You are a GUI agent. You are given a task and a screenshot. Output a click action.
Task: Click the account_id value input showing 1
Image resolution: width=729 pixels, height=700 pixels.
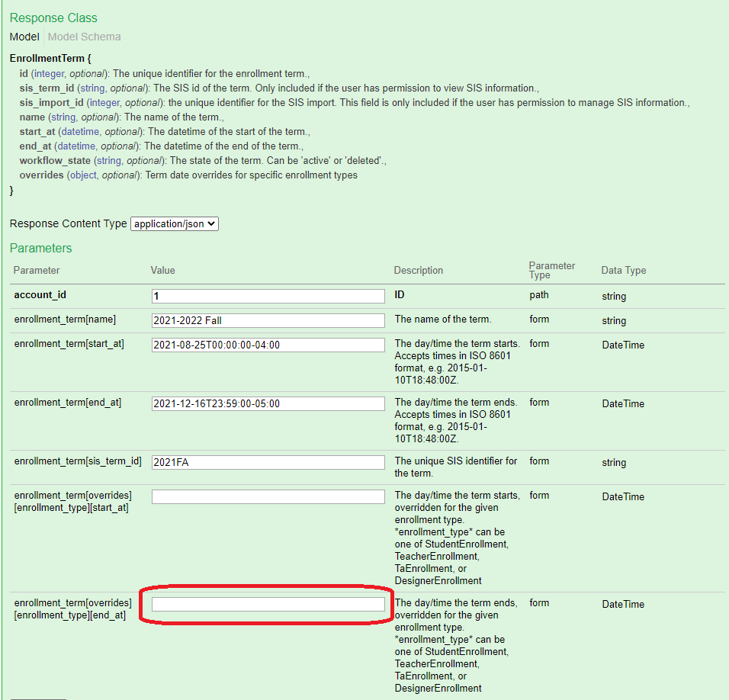coord(265,296)
